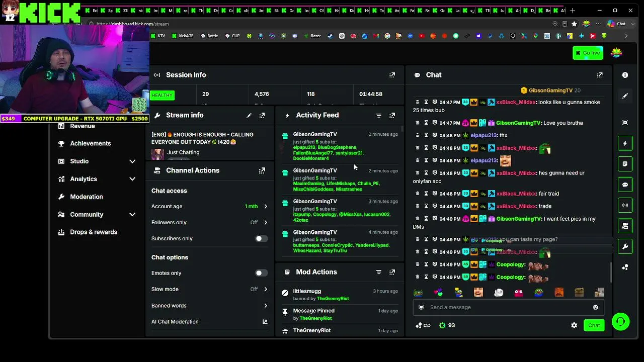Click the pencil icon in right sidebar
Image resolution: width=644 pixels, height=362 pixels.
tap(625, 96)
